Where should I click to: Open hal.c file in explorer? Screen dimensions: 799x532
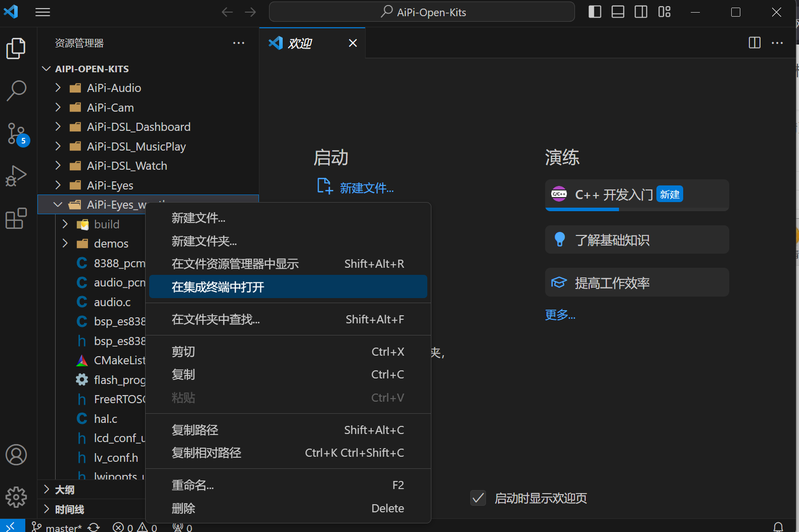coord(92,419)
